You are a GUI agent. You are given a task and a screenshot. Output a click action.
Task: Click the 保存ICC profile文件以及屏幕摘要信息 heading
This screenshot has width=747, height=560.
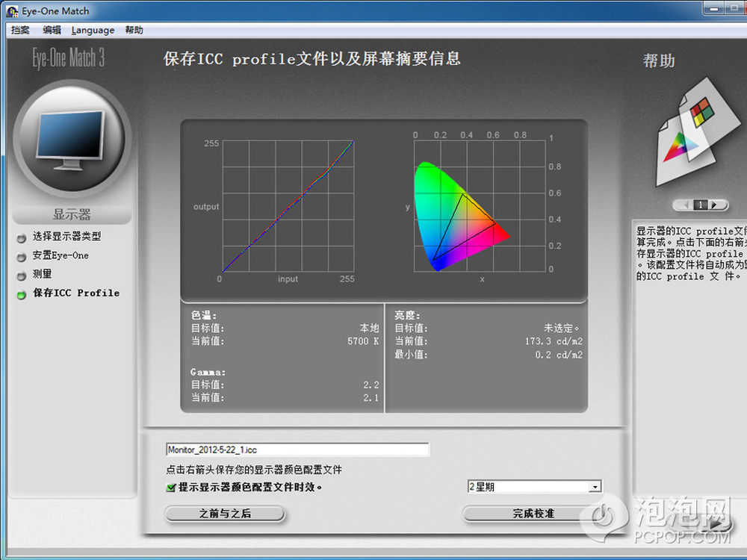click(312, 58)
